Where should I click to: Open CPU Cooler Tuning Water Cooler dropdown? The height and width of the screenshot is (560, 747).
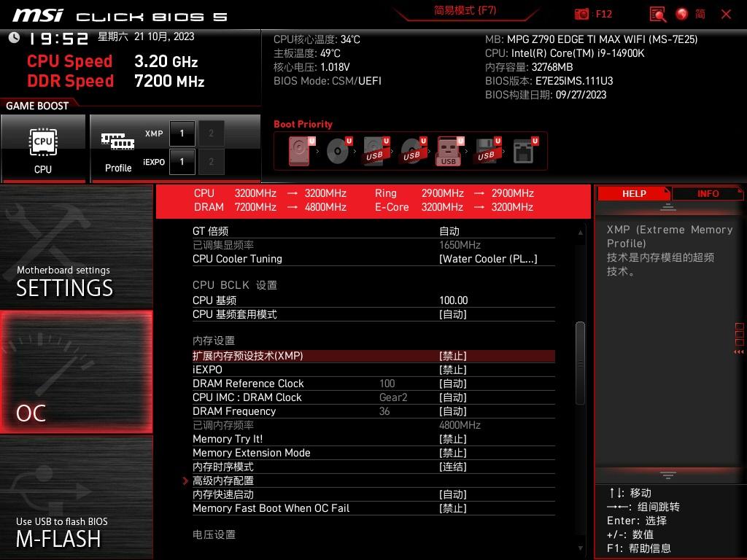click(x=488, y=259)
